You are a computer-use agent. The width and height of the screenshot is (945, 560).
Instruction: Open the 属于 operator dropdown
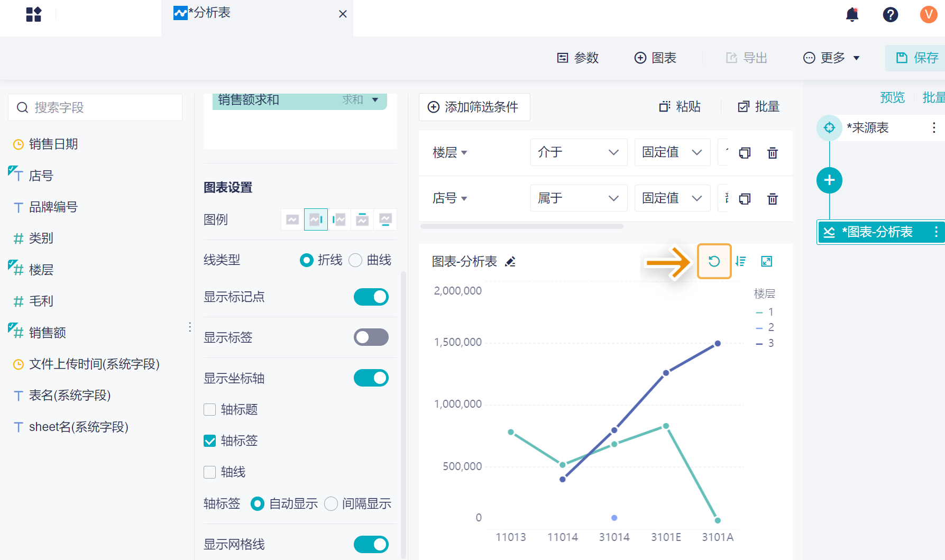click(x=579, y=198)
